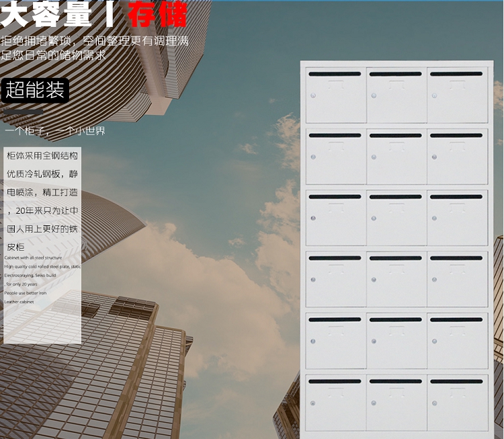Click the lock on the fourth-row right locker
This screenshot has height=439, width=504.
(435, 280)
